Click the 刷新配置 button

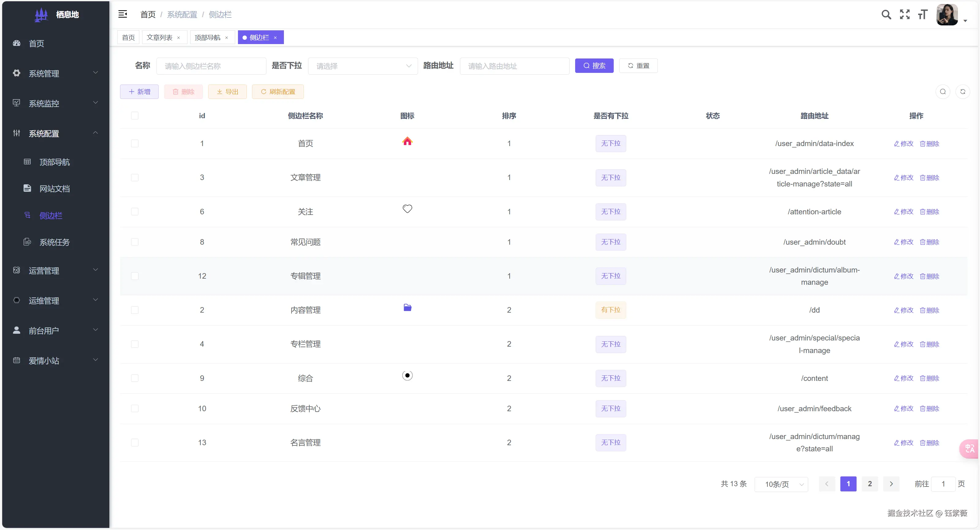point(278,92)
